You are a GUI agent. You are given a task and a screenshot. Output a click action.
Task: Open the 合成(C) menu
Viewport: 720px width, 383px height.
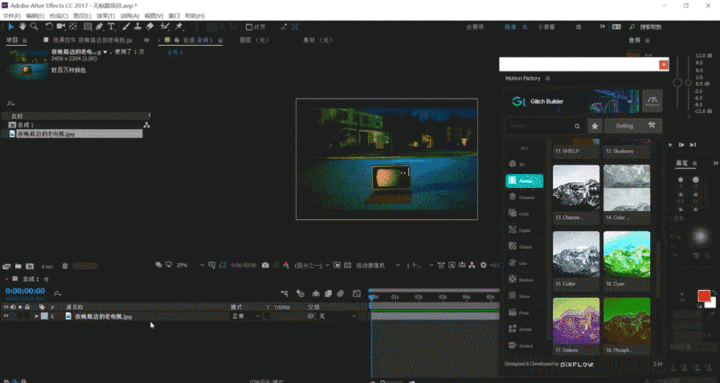click(59, 16)
